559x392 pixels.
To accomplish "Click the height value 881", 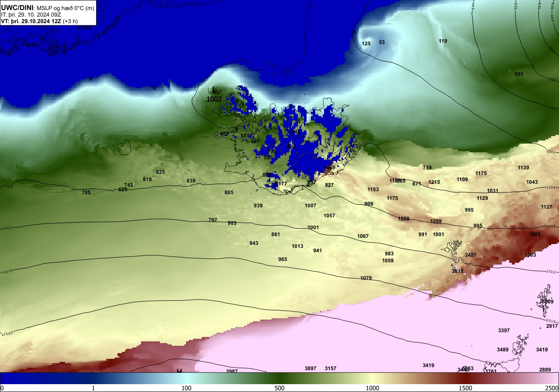I will (276, 234).
